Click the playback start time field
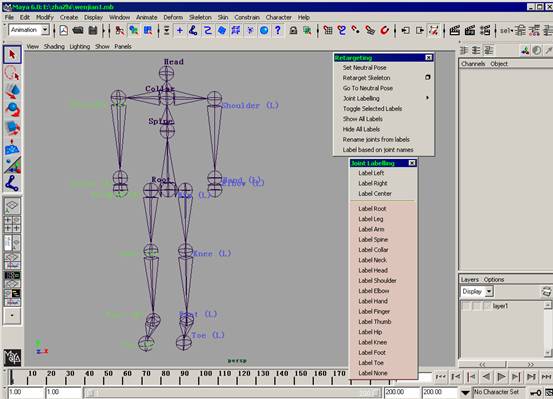The width and height of the screenshot is (553, 399). (64, 392)
